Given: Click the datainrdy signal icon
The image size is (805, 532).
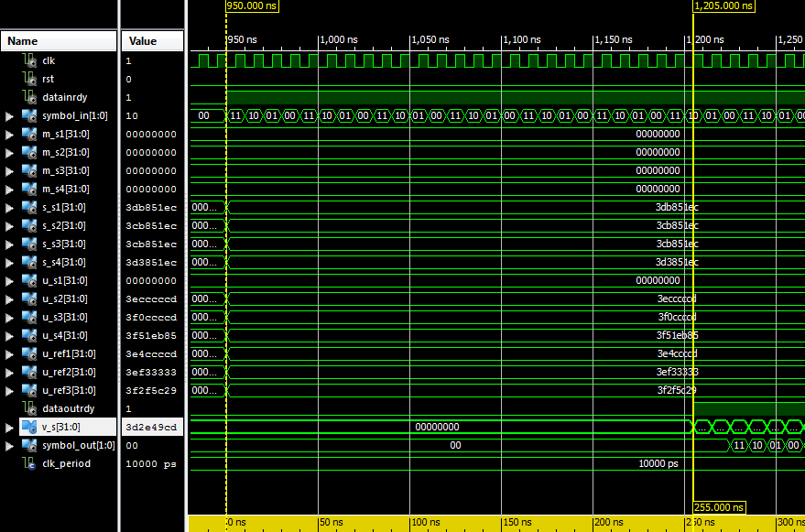Looking at the screenshot, I should (x=30, y=98).
